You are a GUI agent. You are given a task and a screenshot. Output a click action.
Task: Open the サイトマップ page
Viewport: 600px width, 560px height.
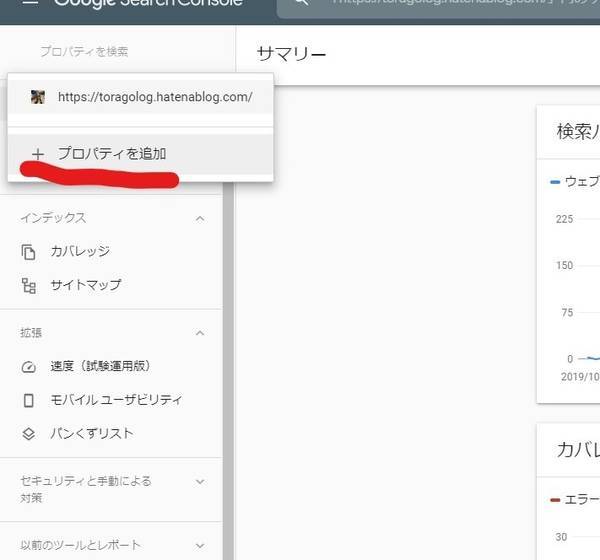(x=86, y=285)
